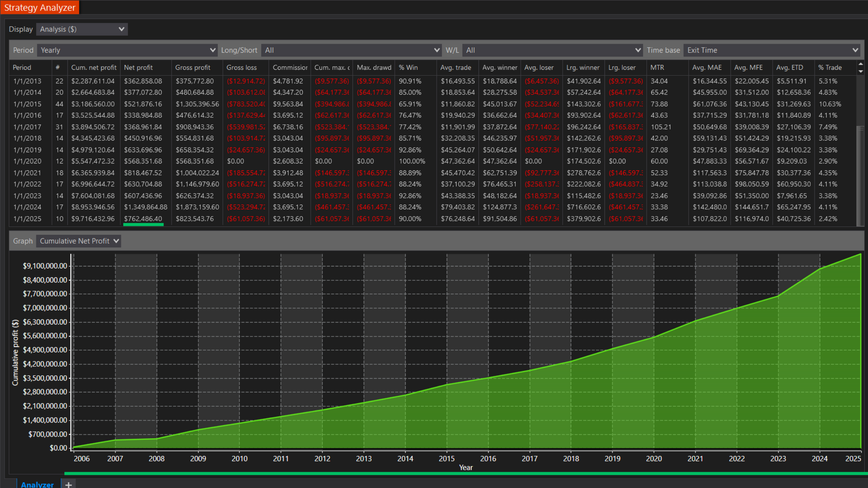Click the 2025 net profit cell $762,486.40
The width and height of the screenshot is (868, 488).
tap(143, 219)
